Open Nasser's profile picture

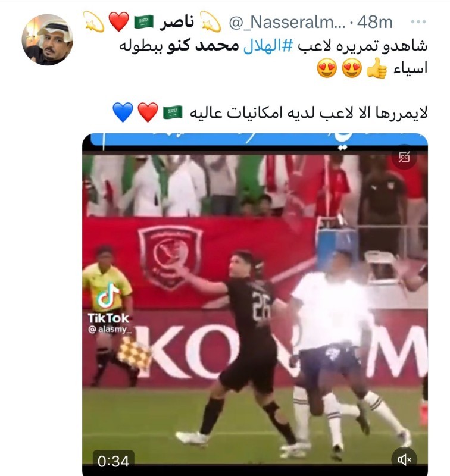48,40
